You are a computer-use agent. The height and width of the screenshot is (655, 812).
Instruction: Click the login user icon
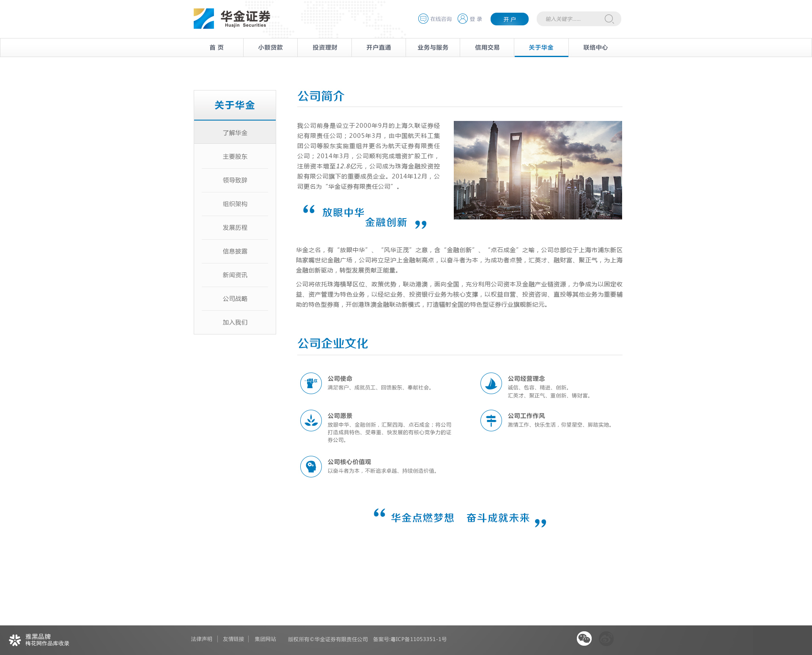463,19
